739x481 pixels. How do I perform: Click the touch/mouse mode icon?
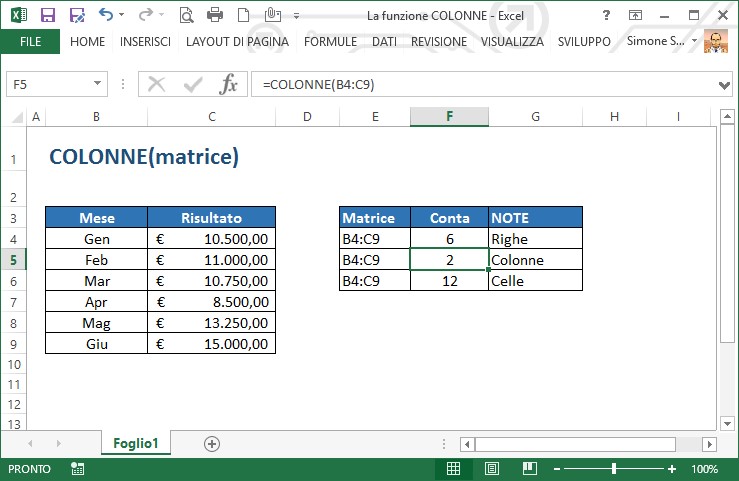point(273,15)
